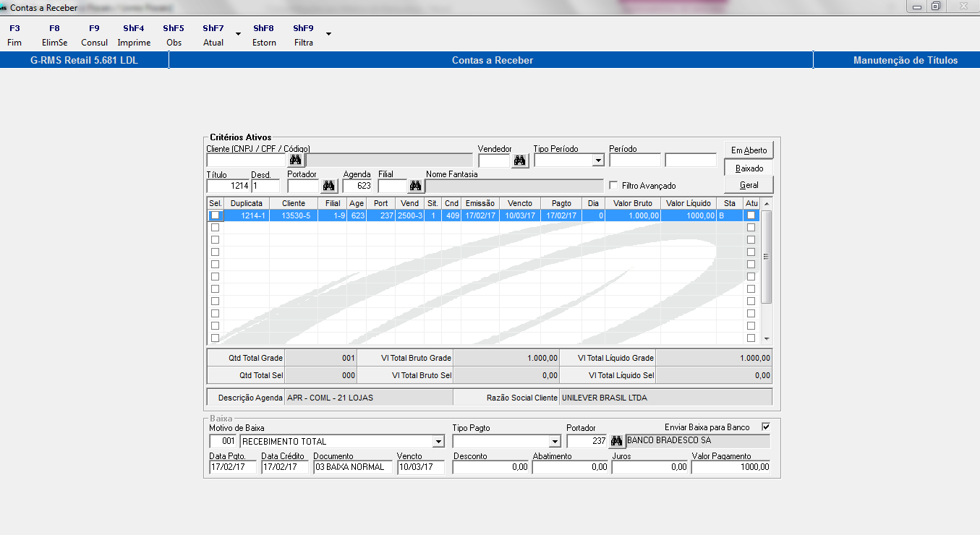
Task: Click the Valor Bruto column header
Action: pos(633,204)
